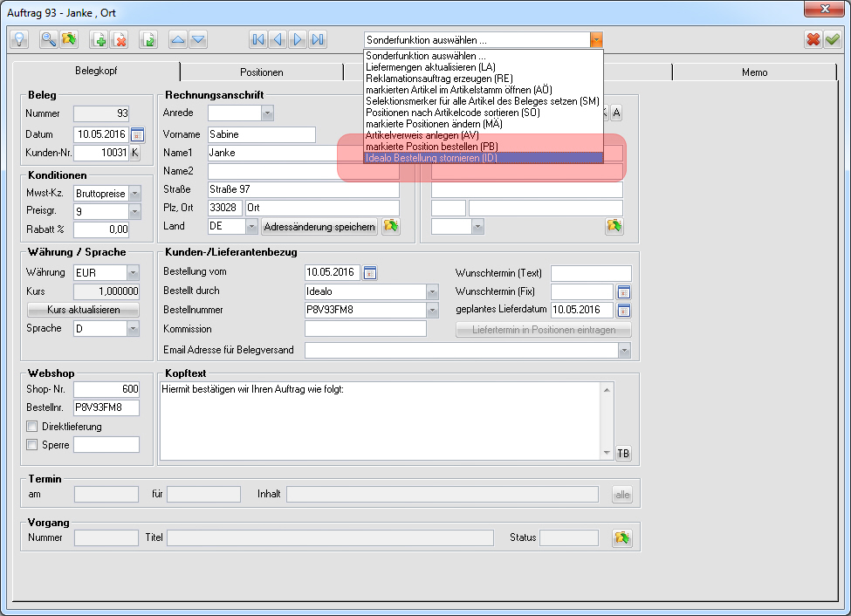Click the magnifier search icon in toolbar
The image size is (851, 616).
[49, 39]
